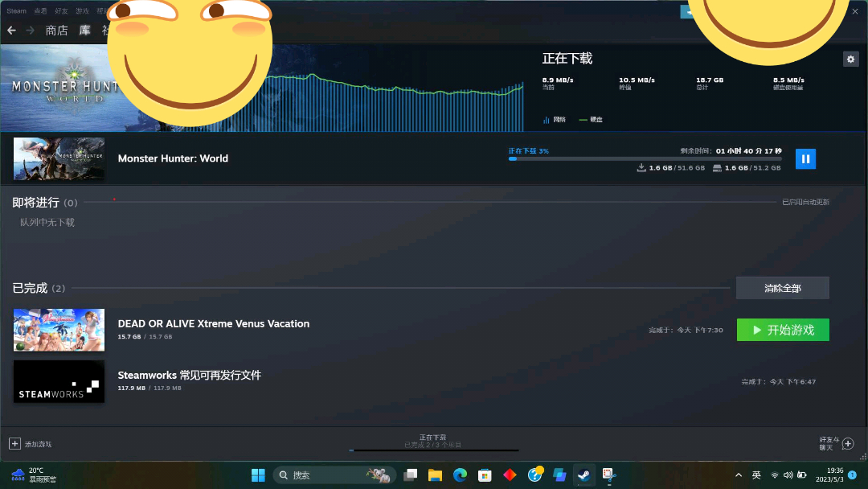The height and width of the screenshot is (489, 868).
Task: Click 即将进行 upcoming section header
Action: coord(45,203)
